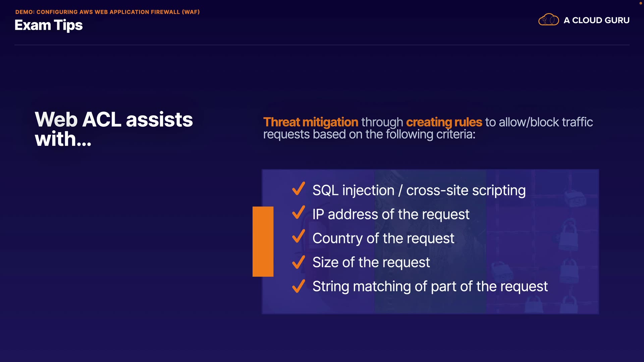Click 'Country of the request' list item
The width and height of the screenshot is (644, 362).
coord(383,238)
